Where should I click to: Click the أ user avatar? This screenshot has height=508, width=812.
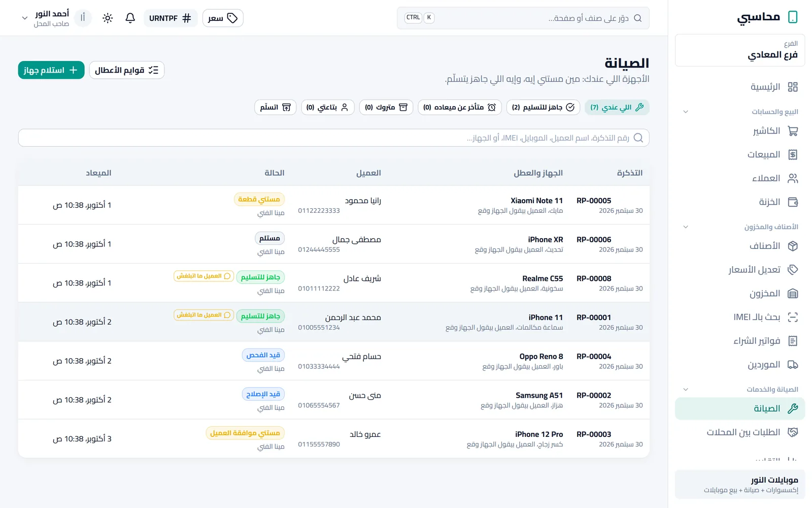83,18
